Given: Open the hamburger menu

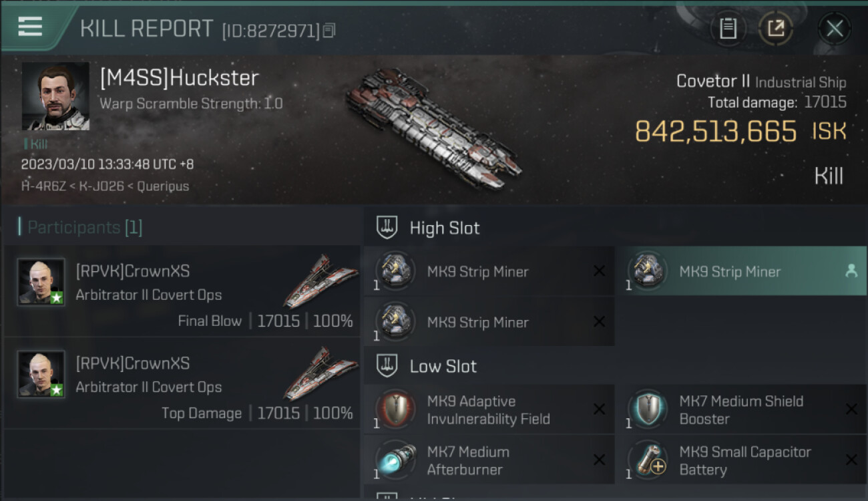Looking at the screenshot, I should pyautogui.click(x=31, y=27).
